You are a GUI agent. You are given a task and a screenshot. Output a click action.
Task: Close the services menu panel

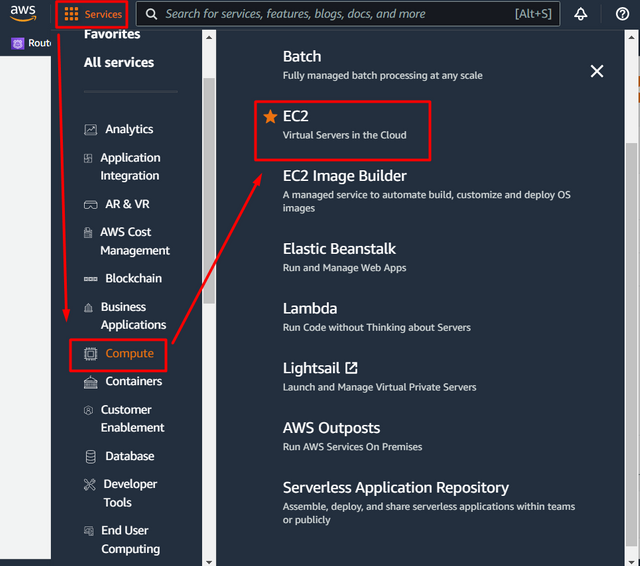(597, 71)
